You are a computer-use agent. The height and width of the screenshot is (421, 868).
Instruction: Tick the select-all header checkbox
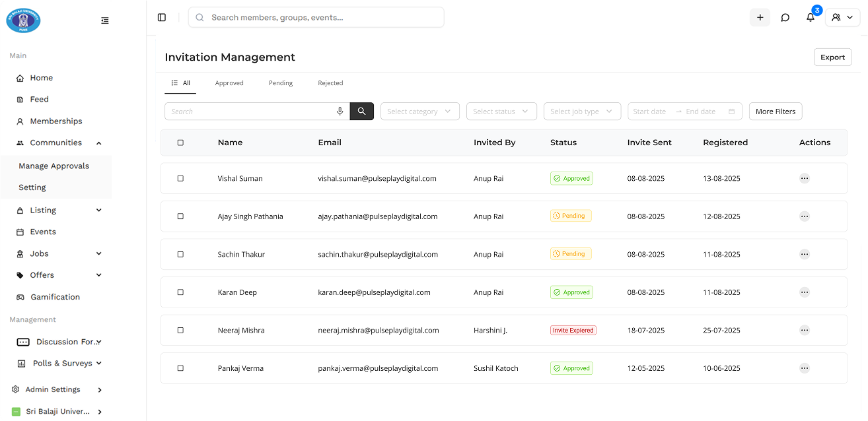tap(180, 143)
